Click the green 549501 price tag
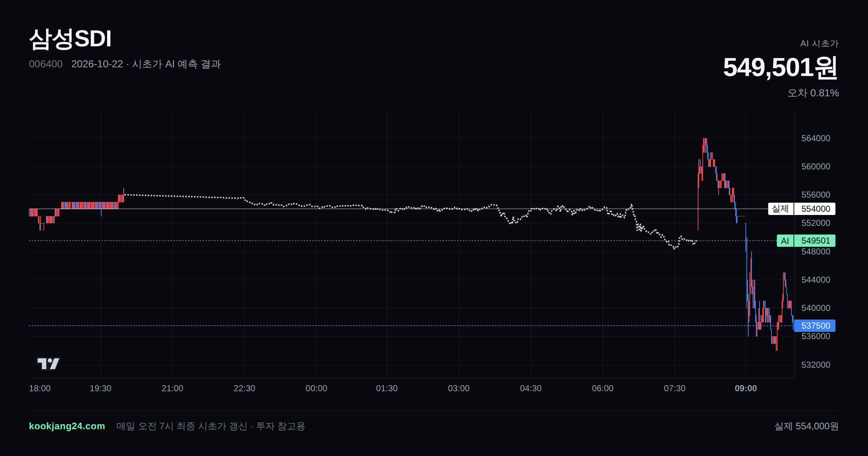 (x=815, y=241)
